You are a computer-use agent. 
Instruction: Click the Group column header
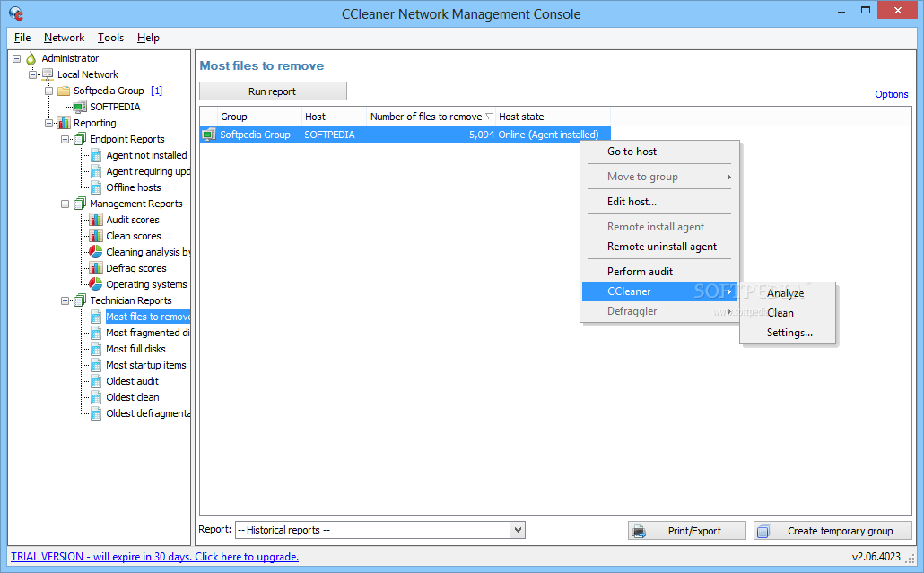[x=259, y=117]
